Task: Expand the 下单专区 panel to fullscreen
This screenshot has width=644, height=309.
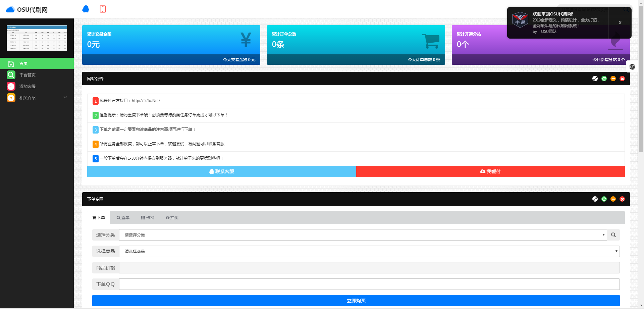Action: pos(595,199)
